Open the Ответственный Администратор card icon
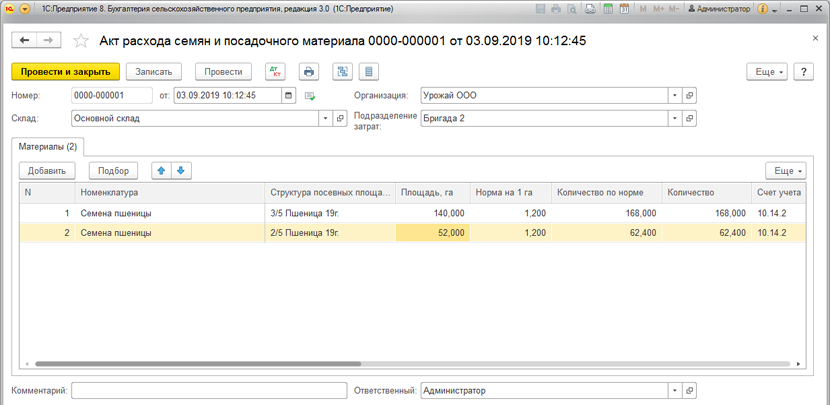The width and height of the screenshot is (830, 405). (x=690, y=391)
